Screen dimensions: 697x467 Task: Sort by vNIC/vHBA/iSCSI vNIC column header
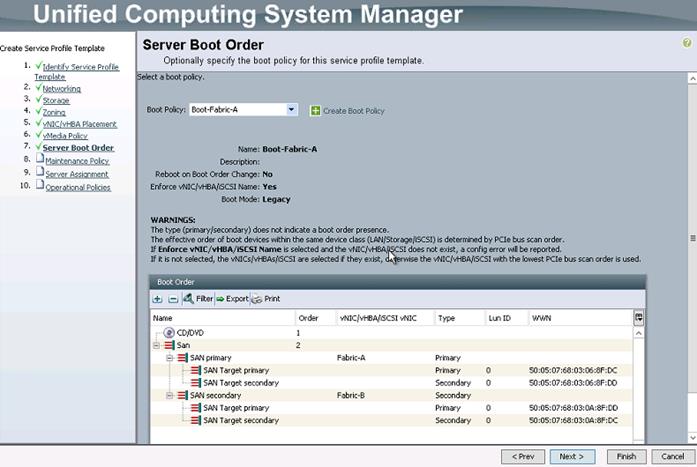click(385, 318)
